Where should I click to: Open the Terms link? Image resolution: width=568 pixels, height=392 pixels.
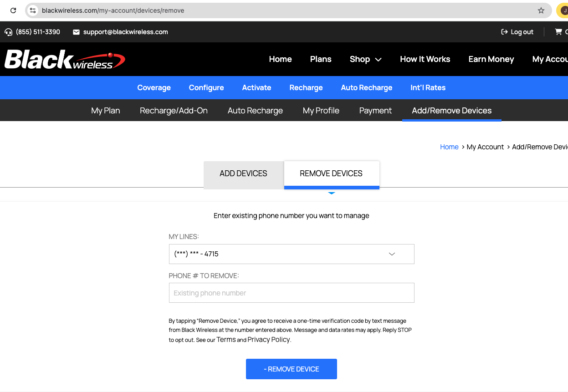tap(226, 340)
